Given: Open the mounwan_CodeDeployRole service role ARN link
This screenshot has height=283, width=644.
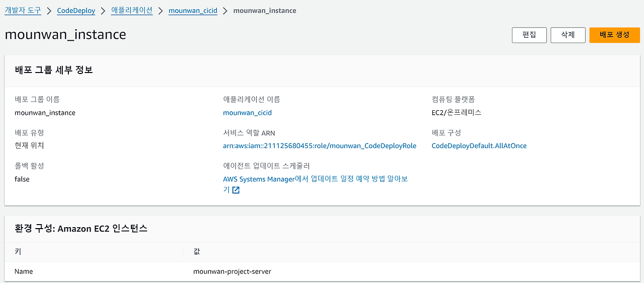Looking at the screenshot, I should [x=319, y=146].
